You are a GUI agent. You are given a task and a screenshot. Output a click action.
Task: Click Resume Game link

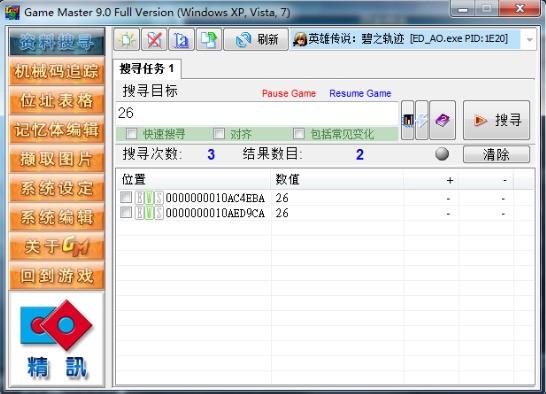coord(360,93)
